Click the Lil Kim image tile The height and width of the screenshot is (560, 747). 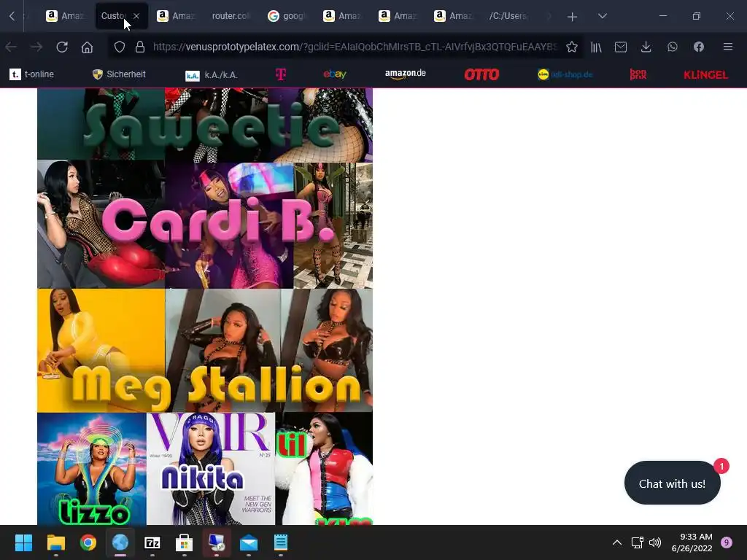click(324, 469)
